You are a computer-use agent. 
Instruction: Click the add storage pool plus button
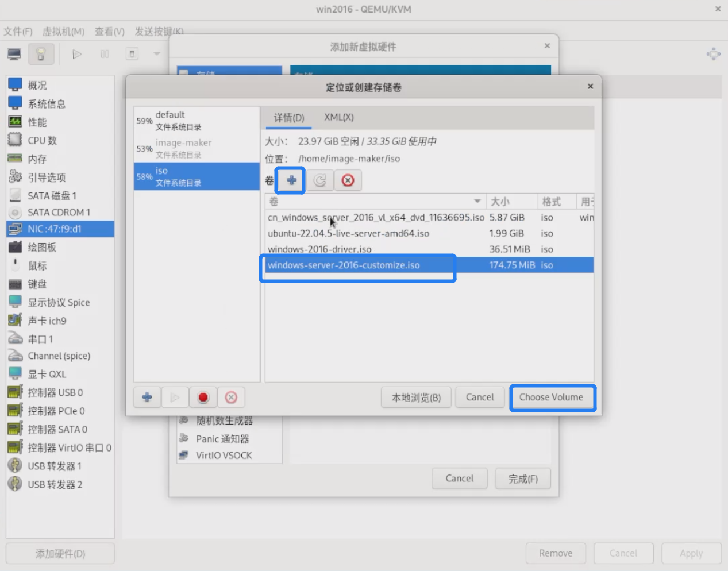tap(147, 398)
